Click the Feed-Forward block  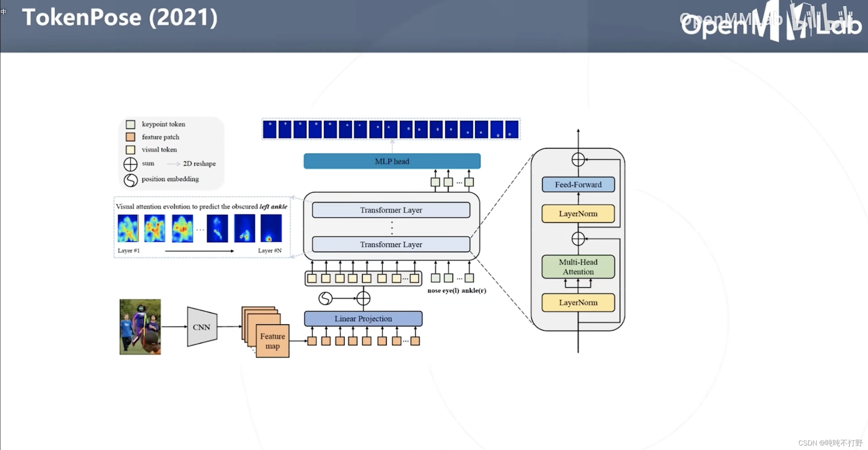[x=578, y=185]
